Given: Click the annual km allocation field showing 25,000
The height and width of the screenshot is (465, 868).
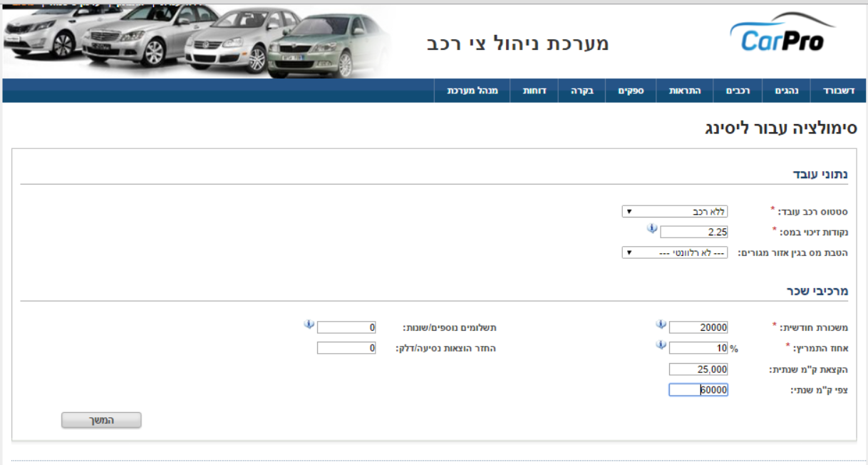Looking at the screenshot, I should [698, 369].
